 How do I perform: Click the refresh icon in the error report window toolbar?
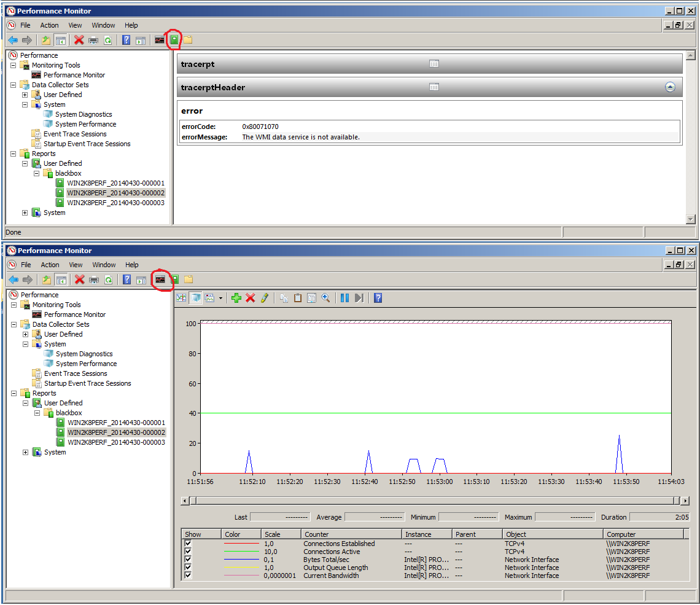(x=107, y=41)
